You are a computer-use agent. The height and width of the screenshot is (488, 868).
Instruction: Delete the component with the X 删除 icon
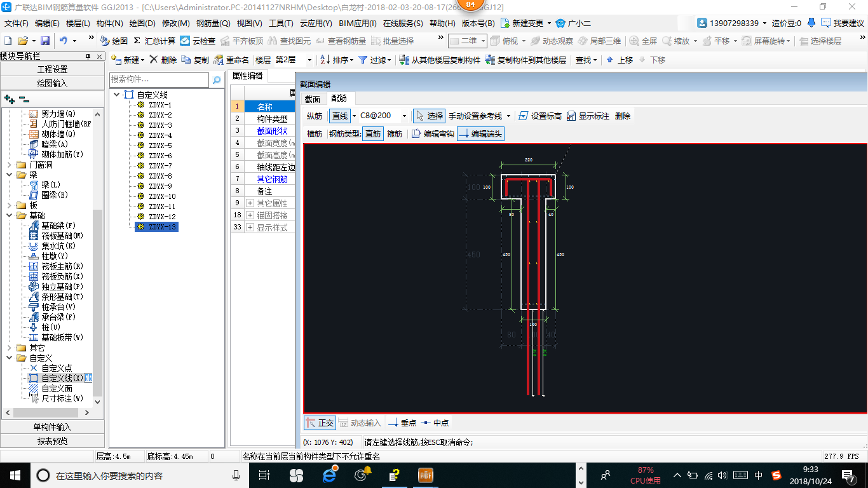pos(163,60)
